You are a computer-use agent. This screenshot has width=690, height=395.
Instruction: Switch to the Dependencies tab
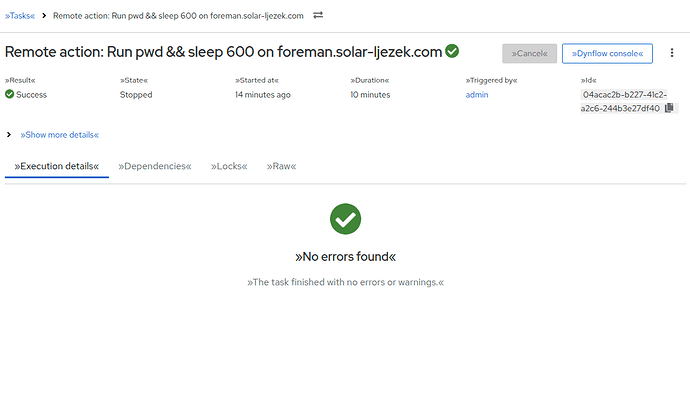click(x=154, y=166)
